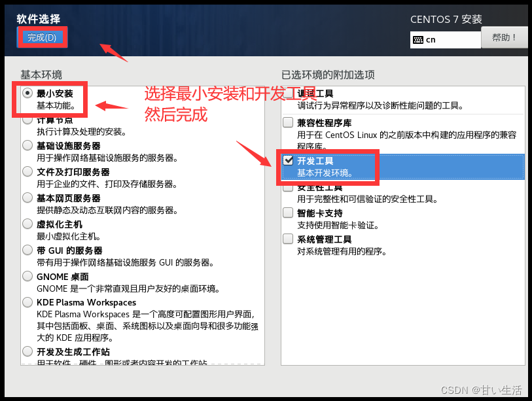This screenshot has width=532, height=401.
Task: Click the text 调试行为异常程序以及诊断性能问题的工具。
Action: click(381, 105)
